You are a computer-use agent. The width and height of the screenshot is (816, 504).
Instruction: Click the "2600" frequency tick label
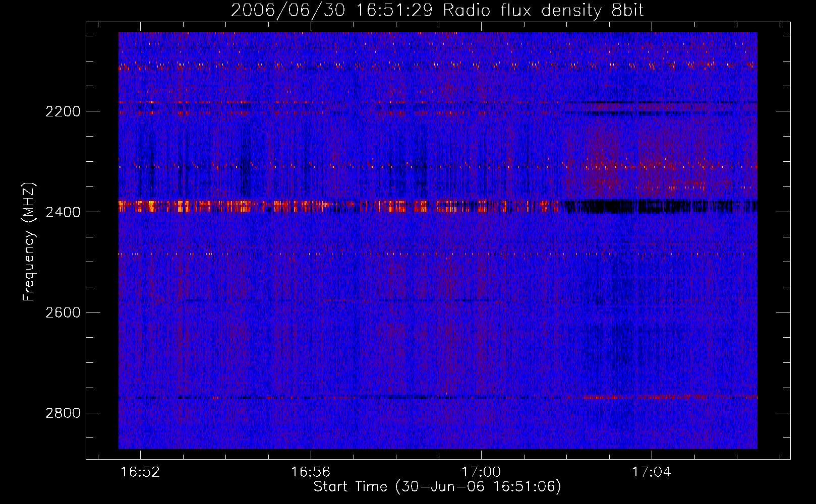pos(63,312)
